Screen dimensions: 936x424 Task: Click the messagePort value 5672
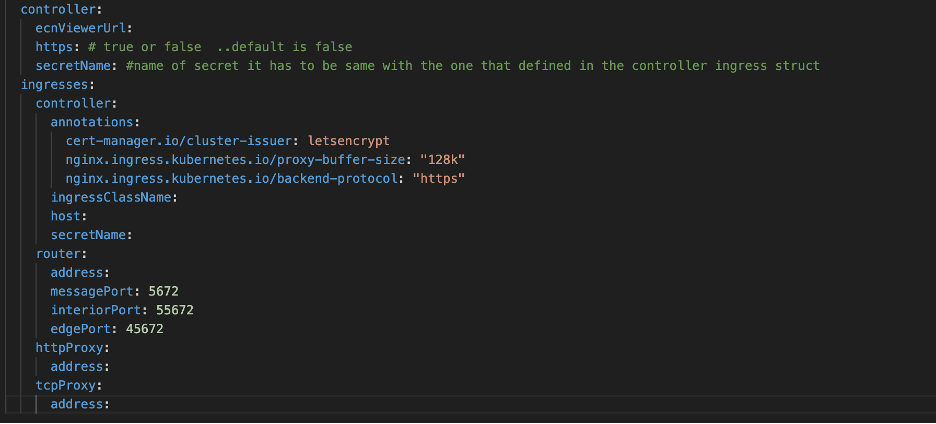coord(163,291)
